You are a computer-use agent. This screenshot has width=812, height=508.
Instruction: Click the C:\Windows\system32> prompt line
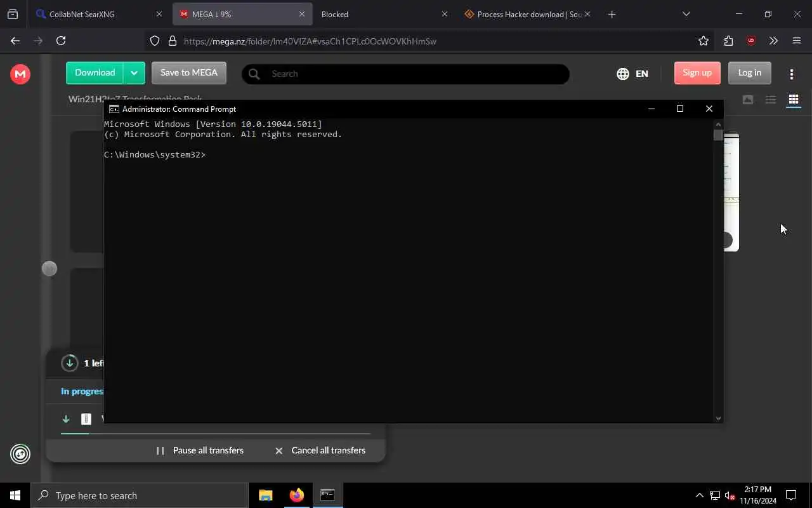[x=155, y=155]
